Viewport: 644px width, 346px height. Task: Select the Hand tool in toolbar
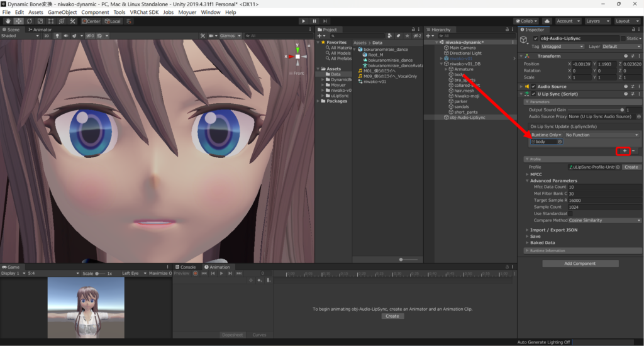8,21
